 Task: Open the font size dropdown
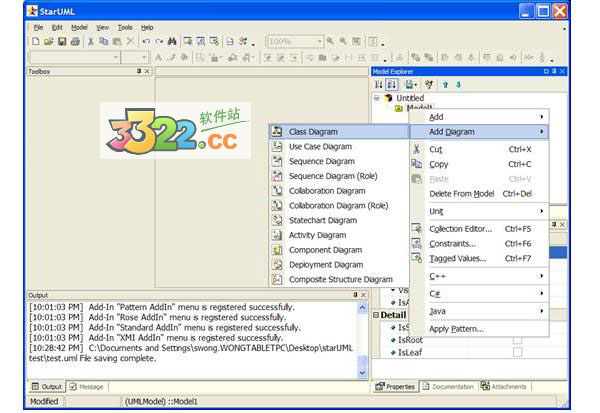(x=144, y=57)
